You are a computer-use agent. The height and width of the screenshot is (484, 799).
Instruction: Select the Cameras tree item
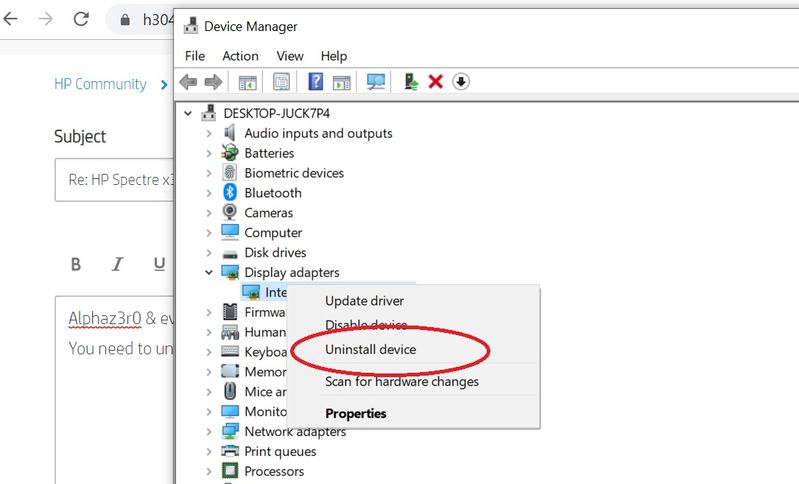[269, 213]
